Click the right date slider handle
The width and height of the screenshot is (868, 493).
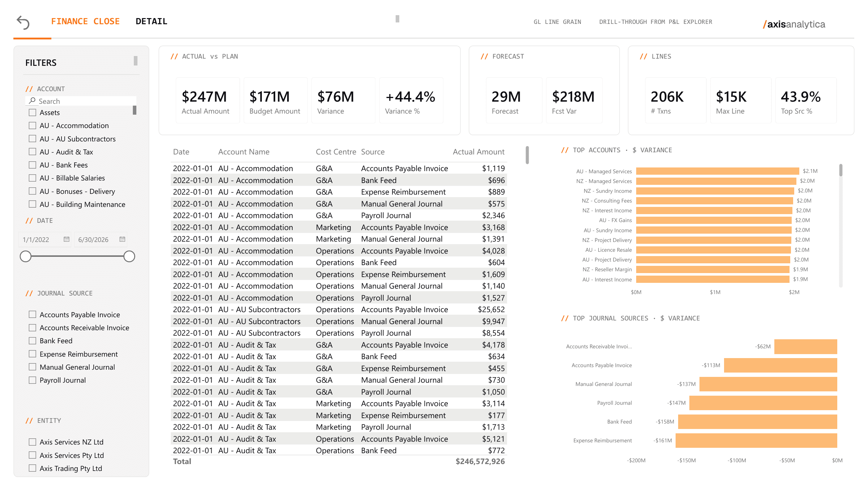[129, 256]
